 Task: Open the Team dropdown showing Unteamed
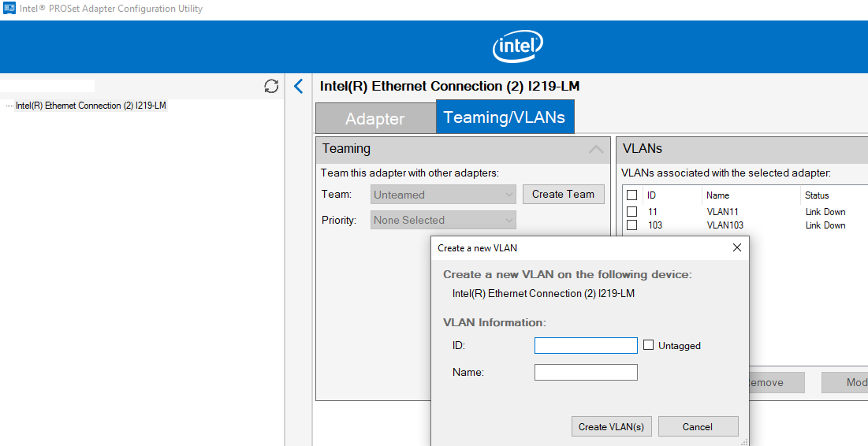[x=444, y=195]
